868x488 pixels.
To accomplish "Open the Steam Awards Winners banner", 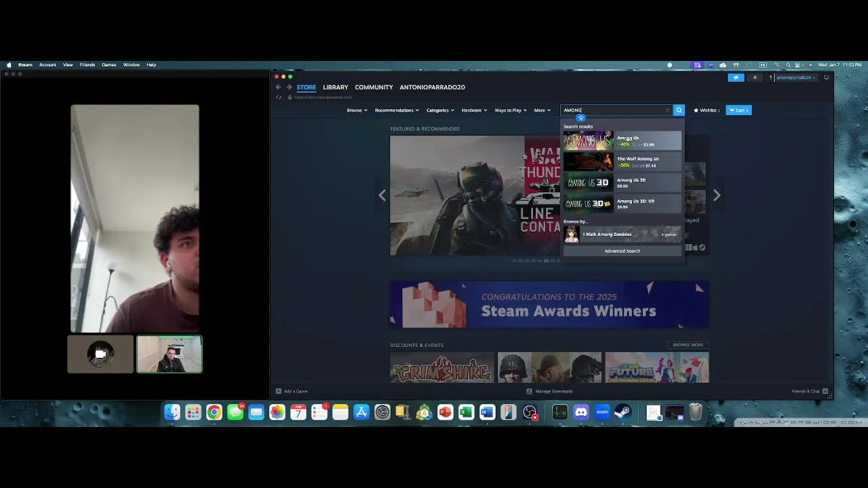I will click(x=549, y=305).
